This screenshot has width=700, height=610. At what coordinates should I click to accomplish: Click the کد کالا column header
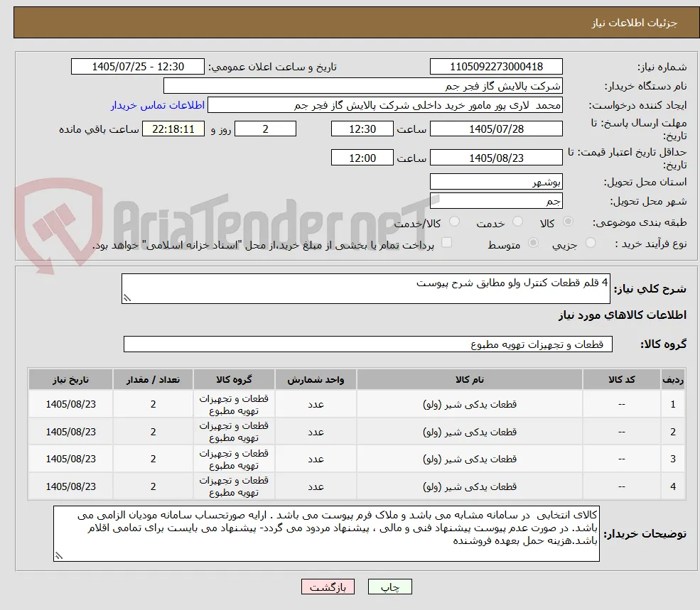(621, 379)
